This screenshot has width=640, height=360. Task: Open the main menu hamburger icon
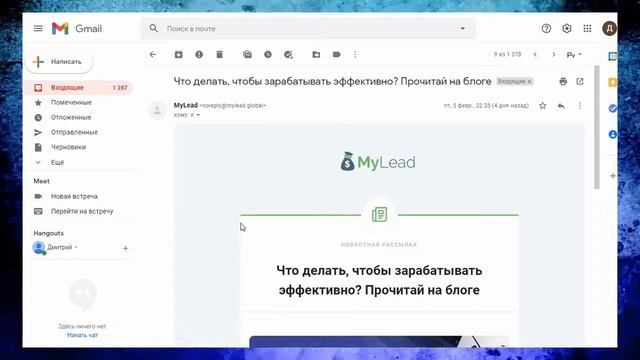pos(38,29)
